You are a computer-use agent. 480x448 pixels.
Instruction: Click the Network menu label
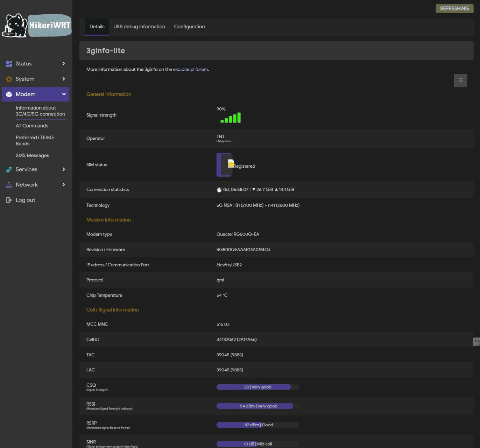coord(27,185)
